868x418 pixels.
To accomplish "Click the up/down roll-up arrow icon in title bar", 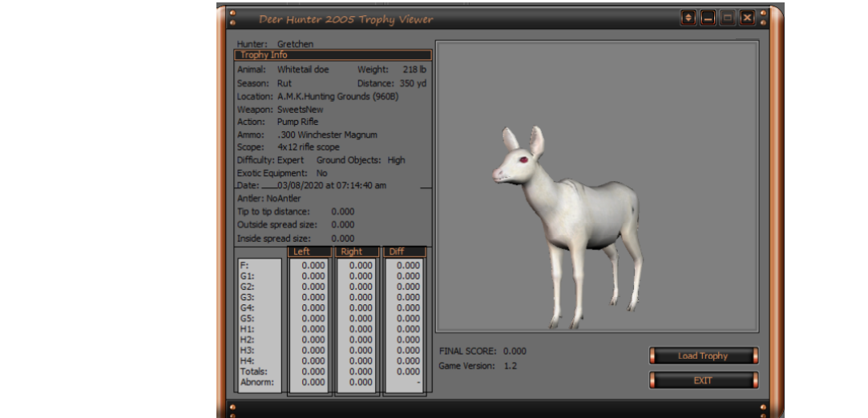I will pyautogui.click(x=688, y=18).
